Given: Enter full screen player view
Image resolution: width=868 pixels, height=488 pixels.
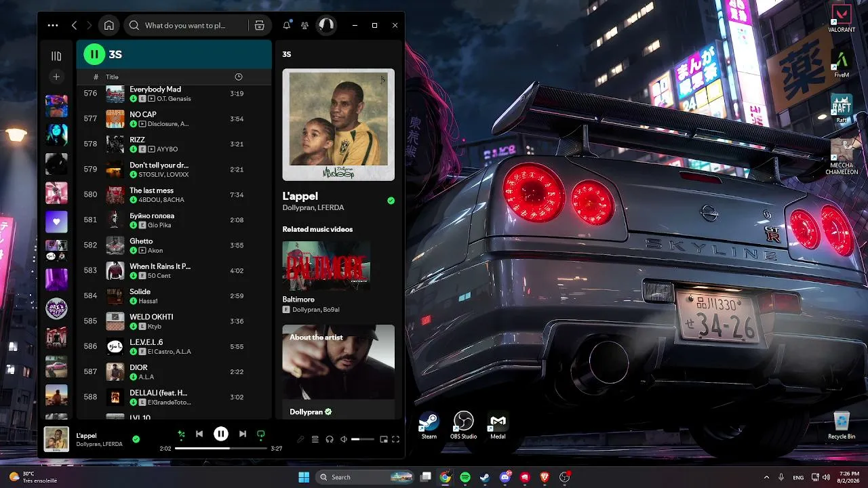Looking at the screenshot, I should pos(396,439).
